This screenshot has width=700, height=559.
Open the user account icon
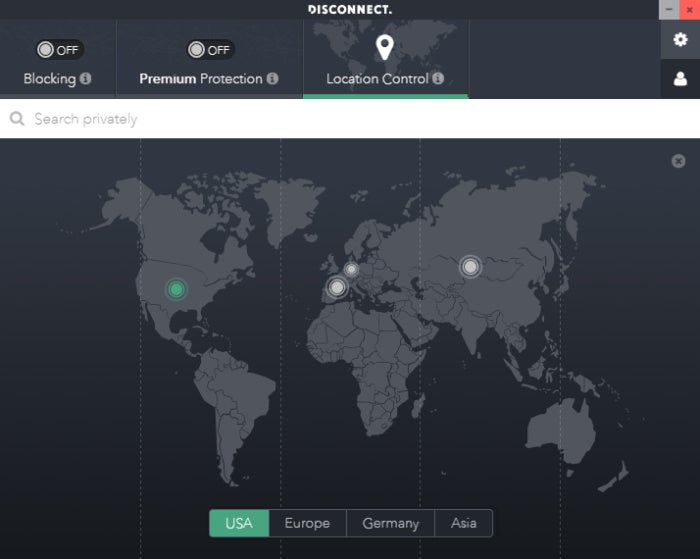(x=680, y=79)
